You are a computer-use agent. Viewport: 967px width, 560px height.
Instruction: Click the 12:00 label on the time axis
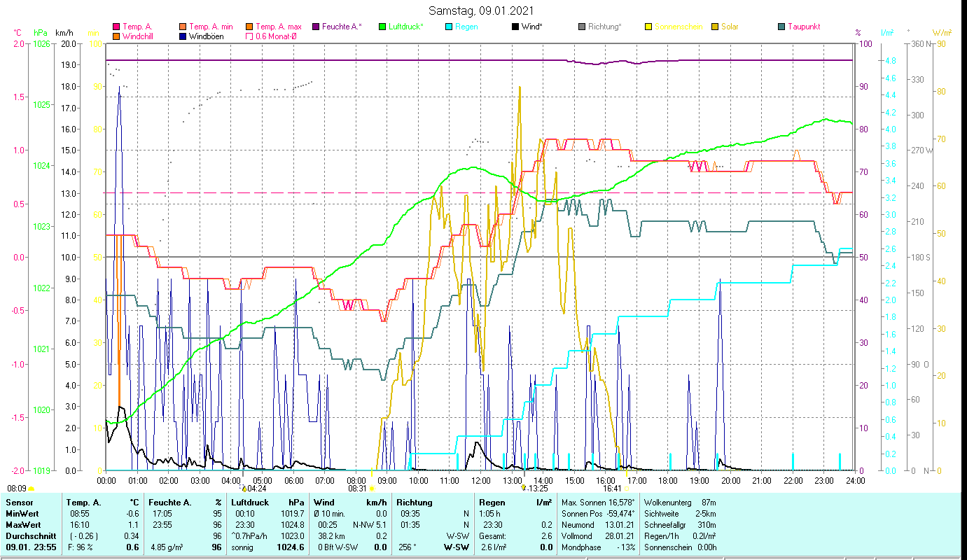point(481,480)
